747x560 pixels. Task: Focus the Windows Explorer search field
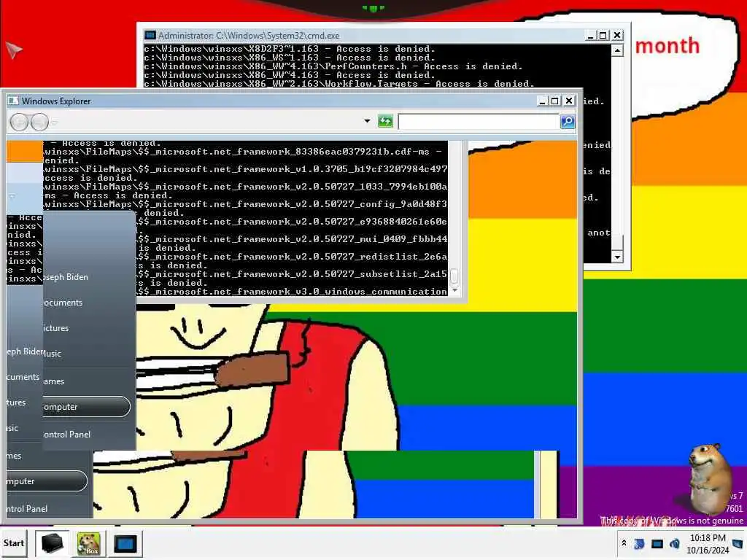tap(479, 122)
